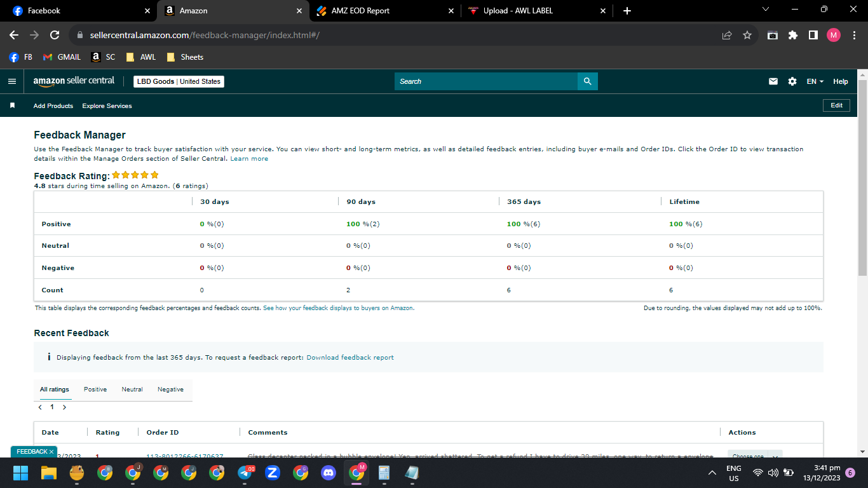Click Add Products in the navigation bar
Image resolution: width=868 pixels, height=488 pixels.
53,105
